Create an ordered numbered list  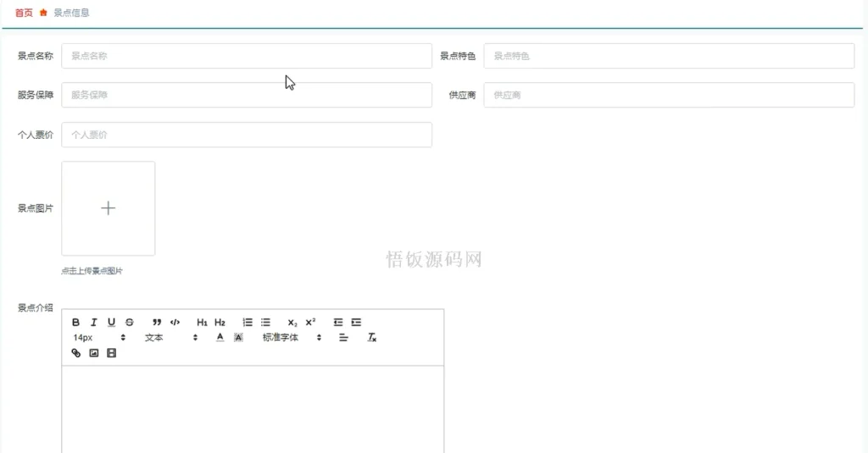point(248,322)
